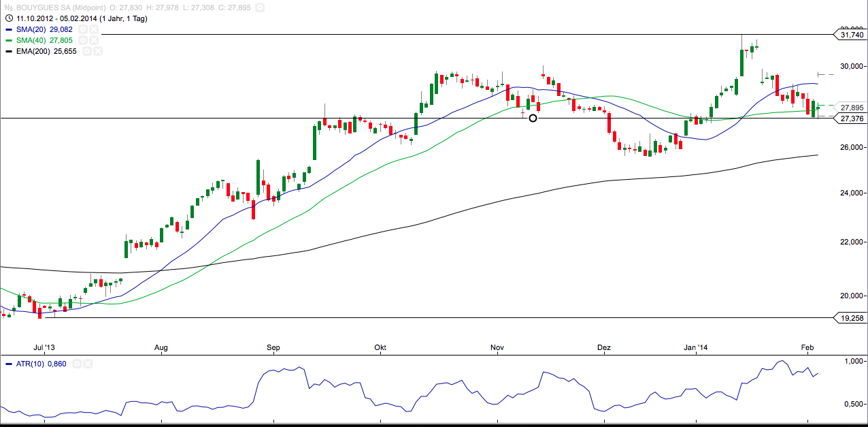Open settings for the EMA(200) indicator

point(86,52)
